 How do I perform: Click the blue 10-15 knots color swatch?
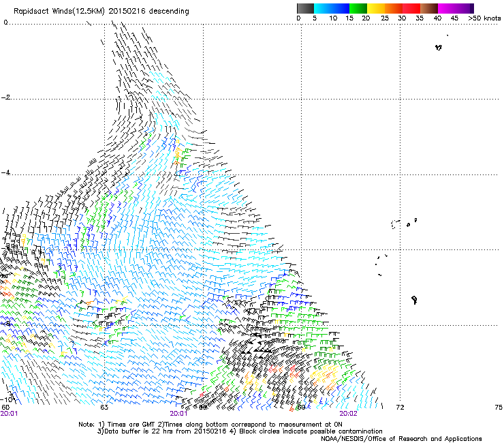[x=341, y=8]
